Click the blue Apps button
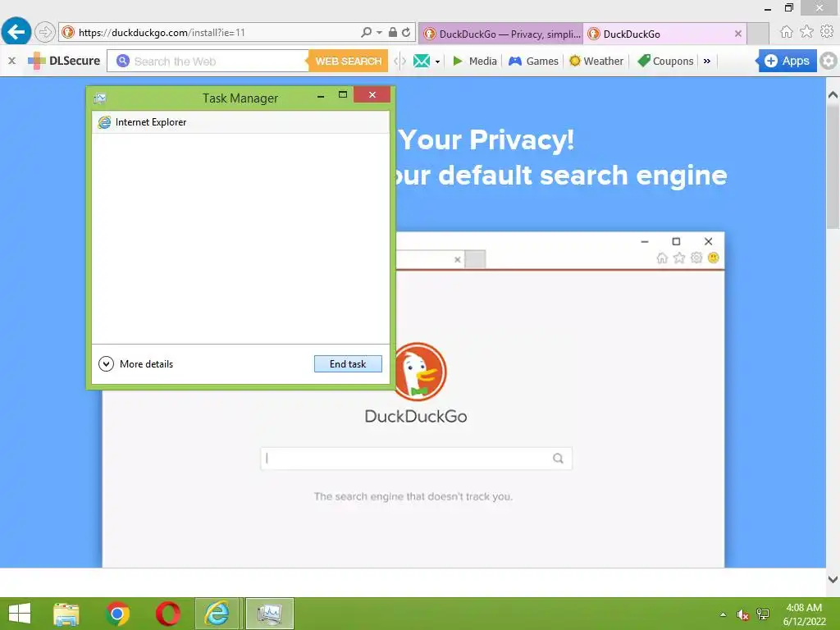The width and height of the screenshot is (840, 630). pos(787,61)
